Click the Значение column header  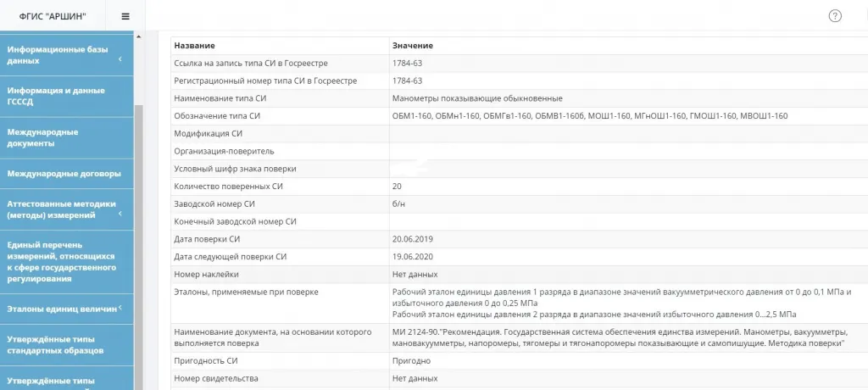[x=413, y=45]
